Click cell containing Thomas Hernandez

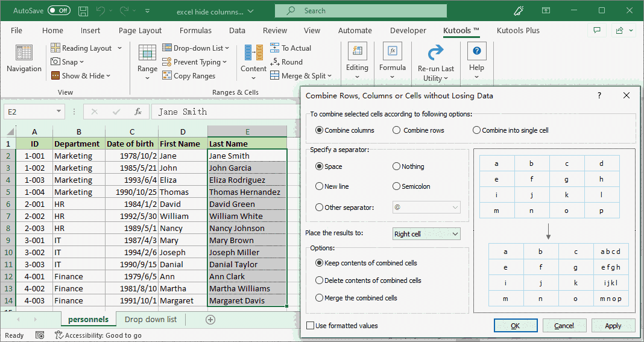point(247,192)
